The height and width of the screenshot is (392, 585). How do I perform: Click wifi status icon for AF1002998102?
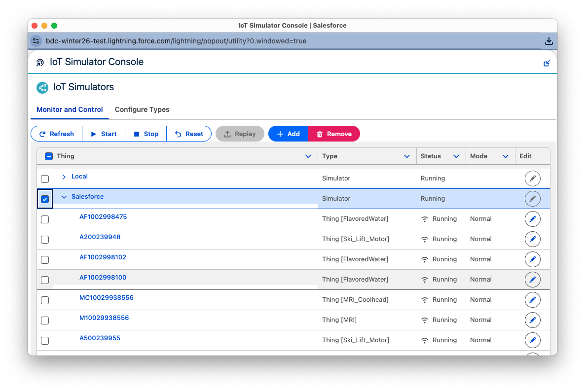(425, 259)
